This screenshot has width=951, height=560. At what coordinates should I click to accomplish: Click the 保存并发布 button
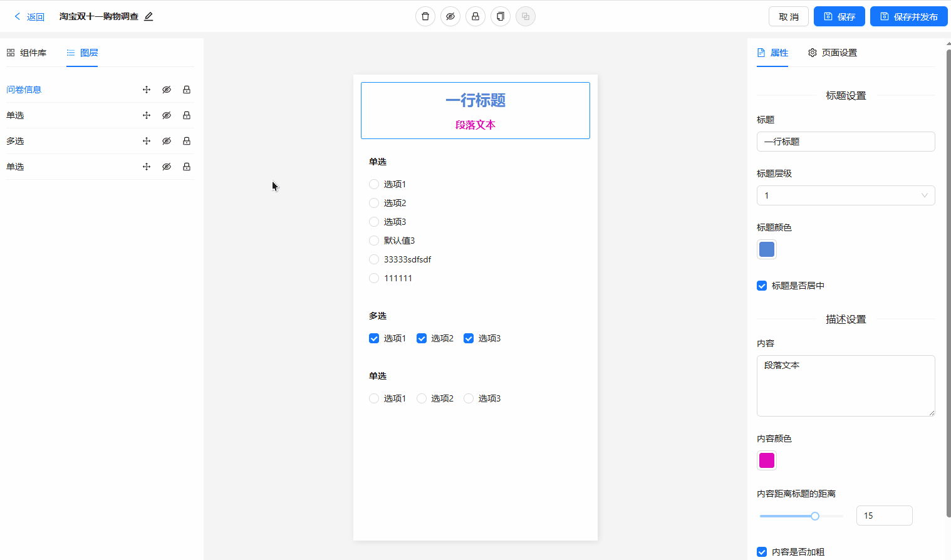coord(909,16)
